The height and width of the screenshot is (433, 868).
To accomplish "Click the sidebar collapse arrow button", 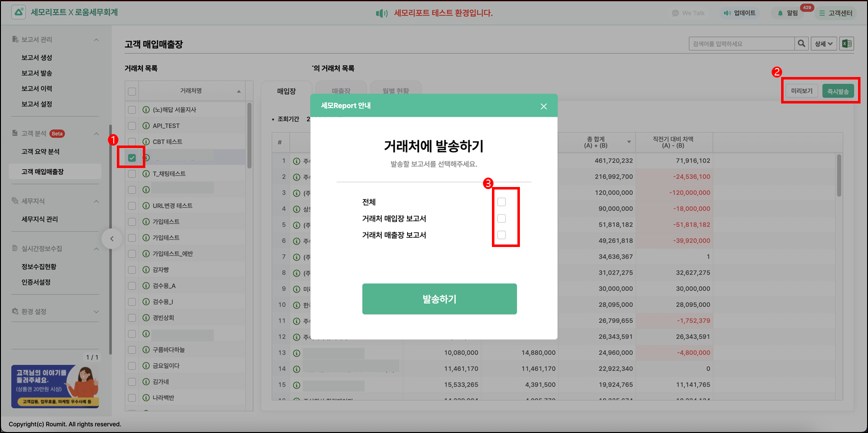I will pyautogui.click(x=112, y=239).
